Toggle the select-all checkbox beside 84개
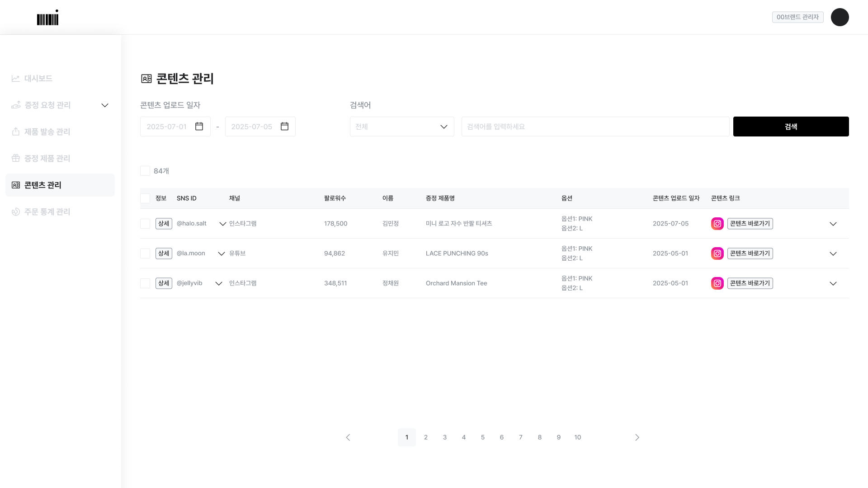The image size is (868, 488). pyautogui.click(x=145, y=171)
